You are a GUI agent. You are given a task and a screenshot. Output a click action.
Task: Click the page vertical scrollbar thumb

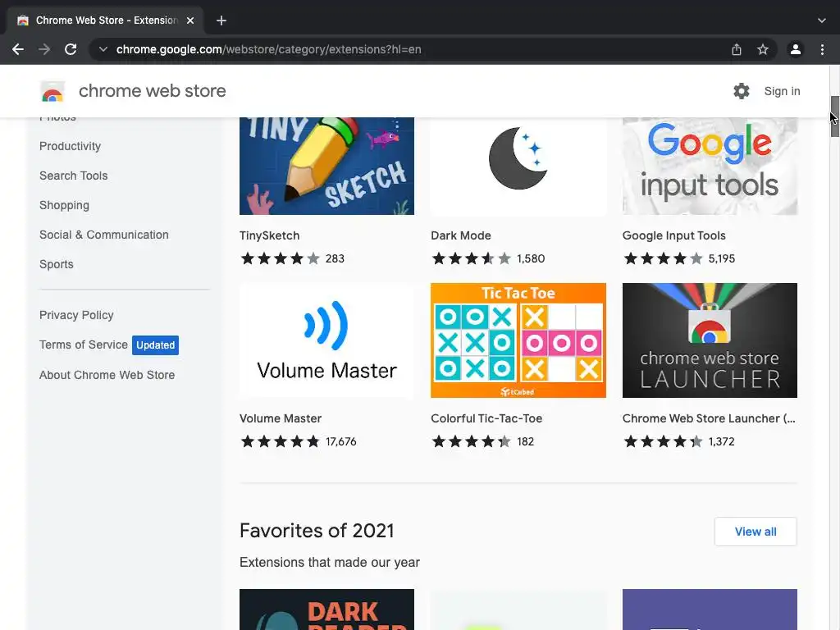pyautogui.click(x=834, y=116)
